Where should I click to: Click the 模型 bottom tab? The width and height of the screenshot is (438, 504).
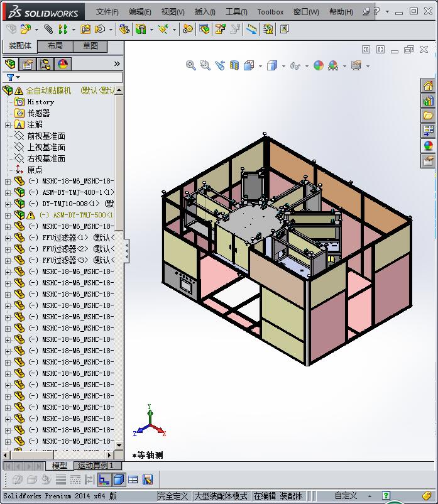tap(60, 465)
